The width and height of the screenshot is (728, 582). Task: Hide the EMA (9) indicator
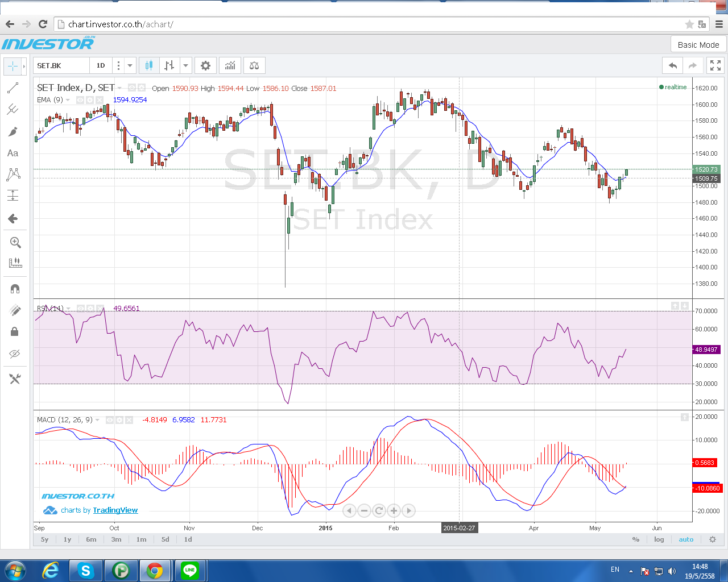coord(80,100)
